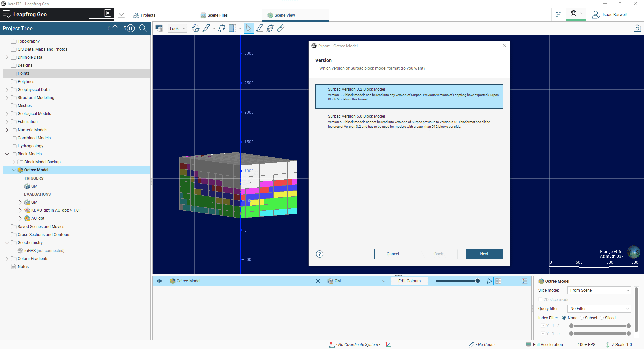Screen dimensions: 644x349
Task: Open the Projects tab
Action: 144,15
